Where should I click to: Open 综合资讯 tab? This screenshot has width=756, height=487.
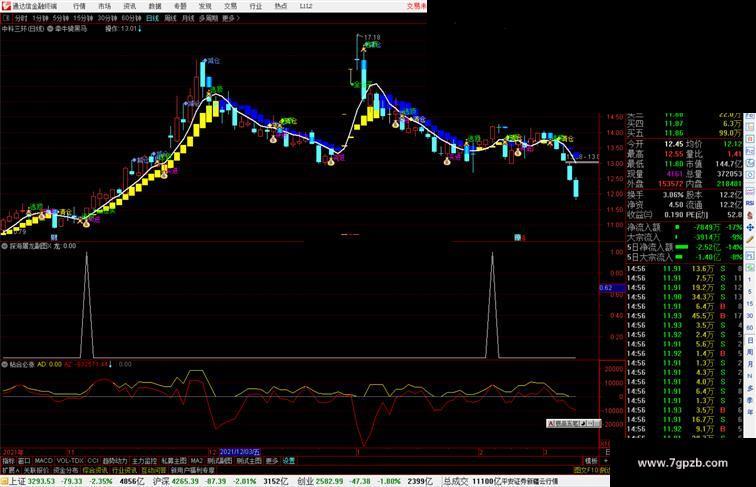pos(95,470)
